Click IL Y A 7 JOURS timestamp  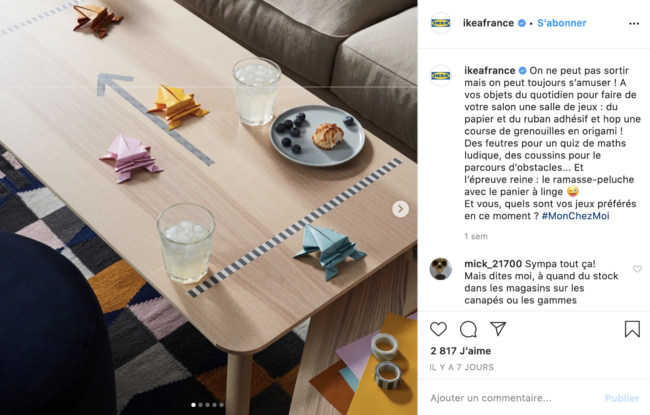461,367
